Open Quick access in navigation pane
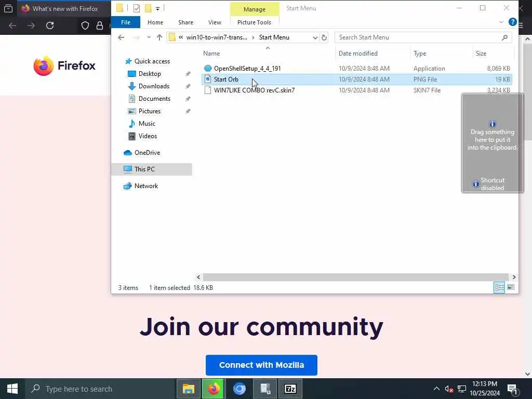Viewport: 532px width, 399px height. [x=152, y=61]
